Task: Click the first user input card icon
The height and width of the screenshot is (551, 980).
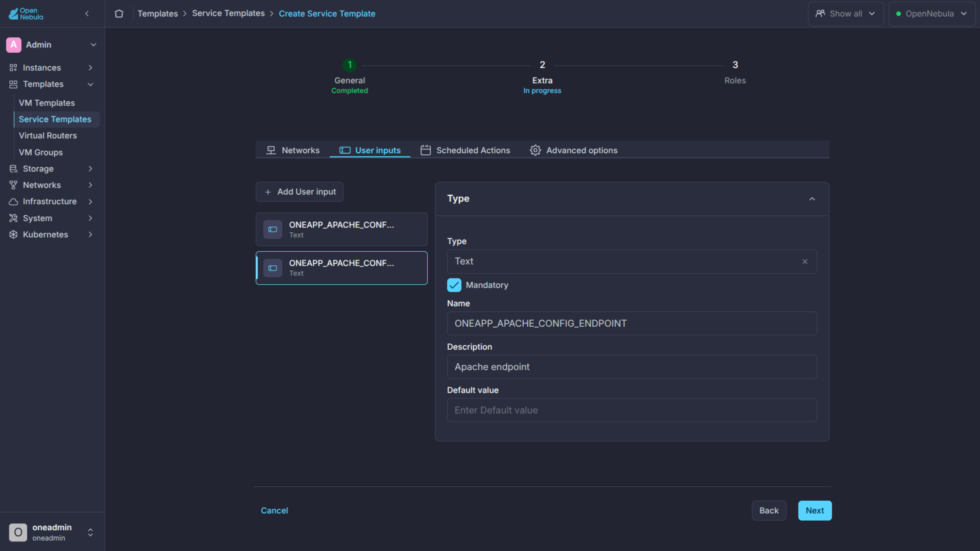Action: pyautogui.click(x=273, y=229)
